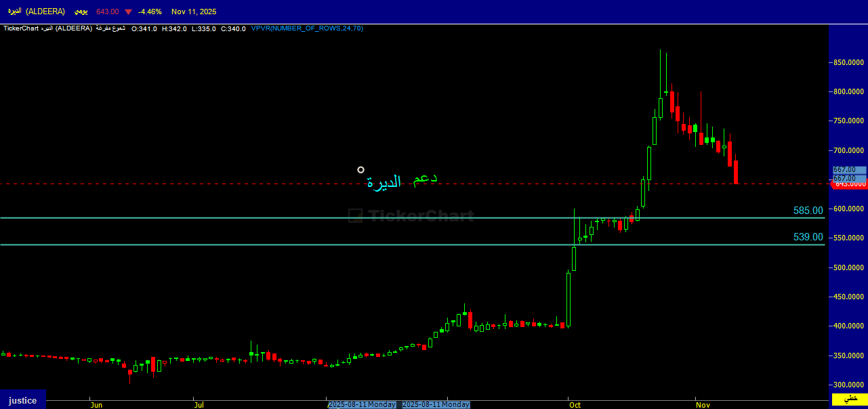Click the TickerChart watermark logo

411,216
